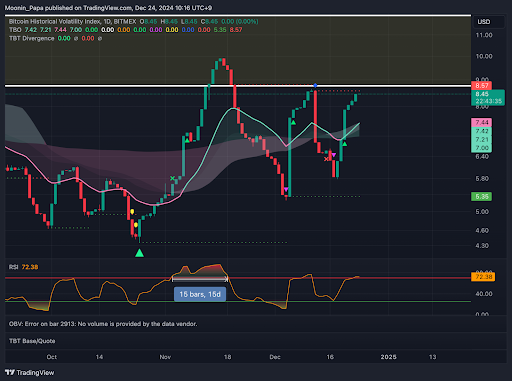The width and height of the screenshot is (512, 381).
Task: Click the 10.00 level on the price scale
Action: click(x=484, y=56)
